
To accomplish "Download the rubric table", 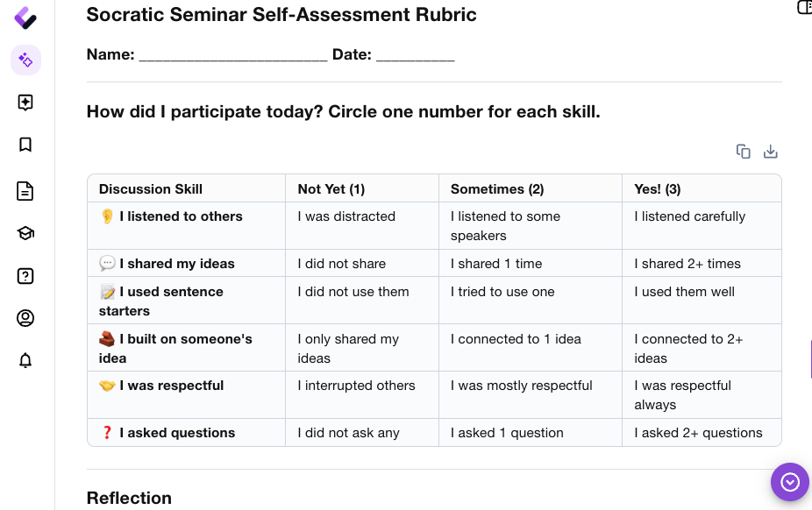I will pyautogui.click(x=771, y=152).
